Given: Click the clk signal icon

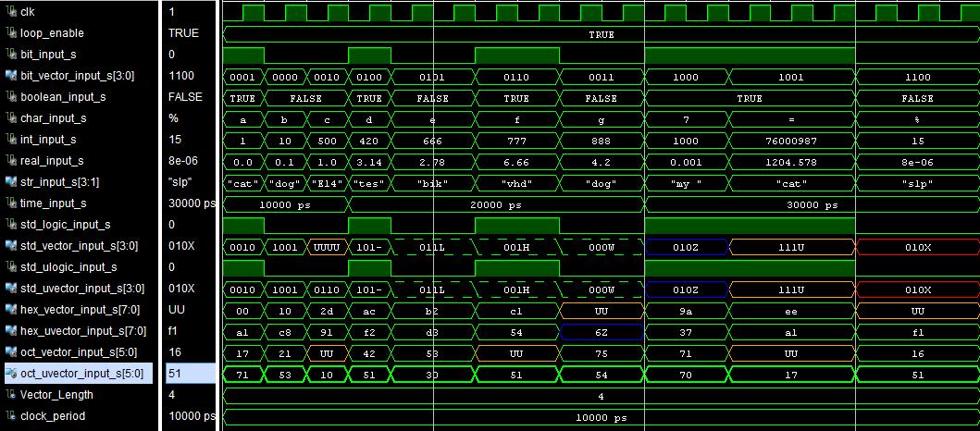Looking at the screenshot, I should [x=11, y=11].
